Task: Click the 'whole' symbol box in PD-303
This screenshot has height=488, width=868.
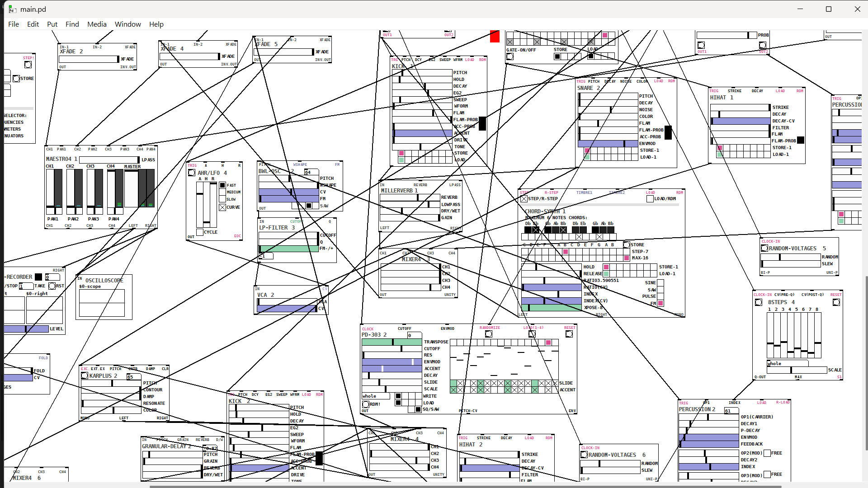Action: pyautogui.click(x=376, y=396)
